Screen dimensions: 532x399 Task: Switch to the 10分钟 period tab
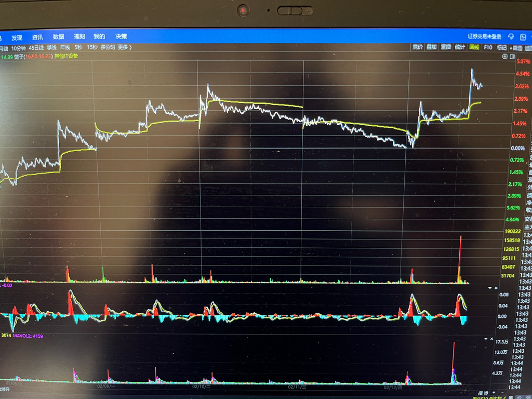coord(18,48)
